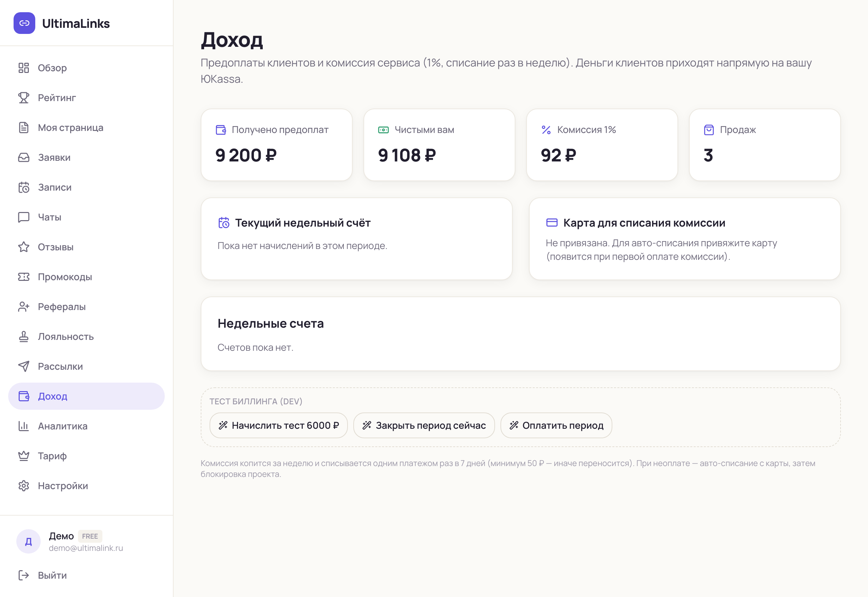This screenshot has height=597, width=868.
Task: Click the Недельные счета heading
Action: [x=271, y=323]
